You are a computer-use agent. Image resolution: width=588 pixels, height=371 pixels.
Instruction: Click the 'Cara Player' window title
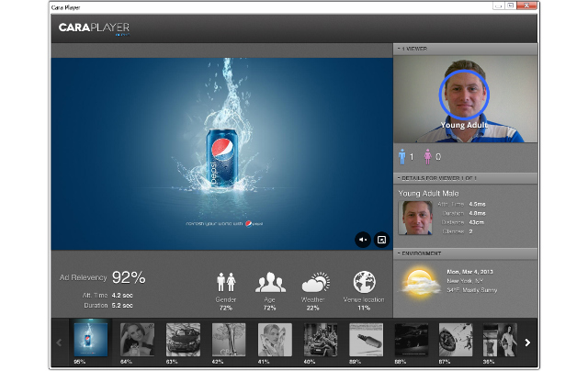click(x=65, y=7)
